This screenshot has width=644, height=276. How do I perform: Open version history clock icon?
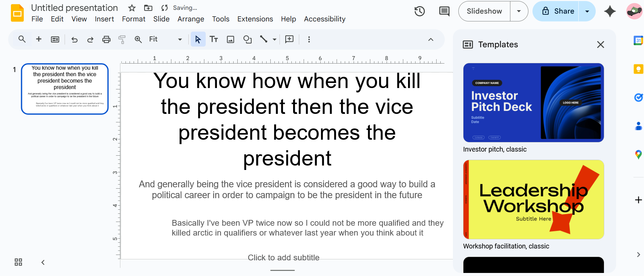[x=420, y=11]
